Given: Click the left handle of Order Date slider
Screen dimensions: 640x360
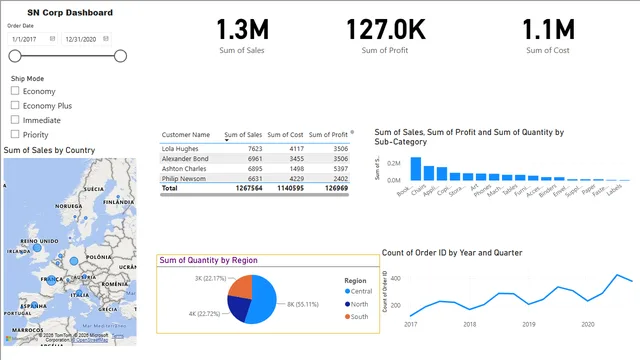Looking at the screenshot, I should (15, 56).
